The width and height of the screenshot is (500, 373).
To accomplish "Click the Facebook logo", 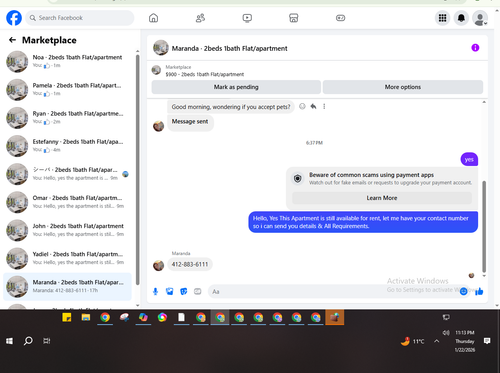I will (14, 18).
